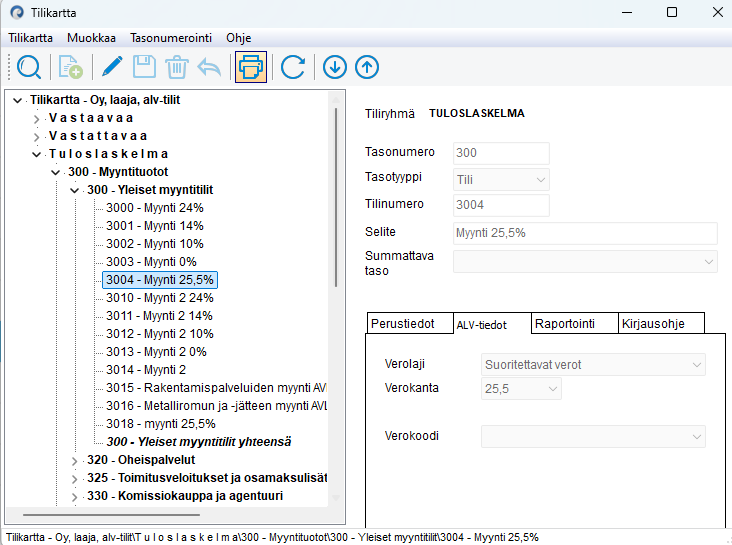Maximize the Tilikartta window

(672, 12)
